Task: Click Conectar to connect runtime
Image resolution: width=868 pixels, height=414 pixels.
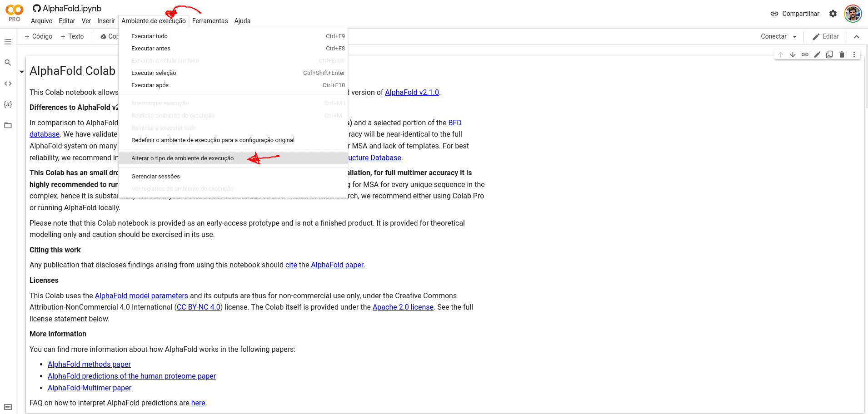Action: tap(773, 36)
